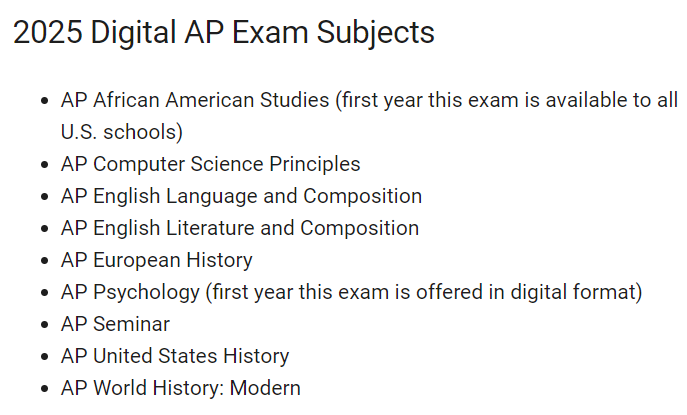This screenshot has width=687, height=415.
Task: Select the AP Seminar item
Action: (115, 324)
